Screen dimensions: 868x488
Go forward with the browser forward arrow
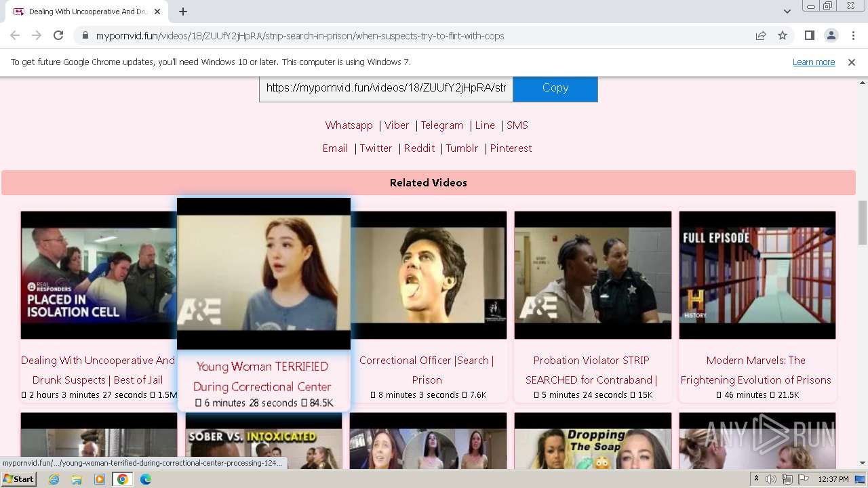pos(37,36)
